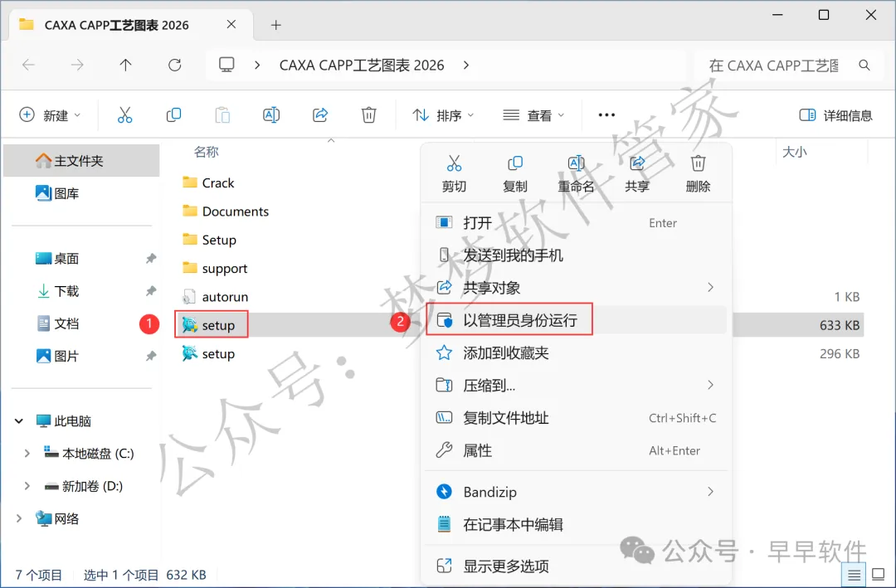Screen dimensions: 896x588
Task: Select the 296 KB setup file
Action: 208,354
